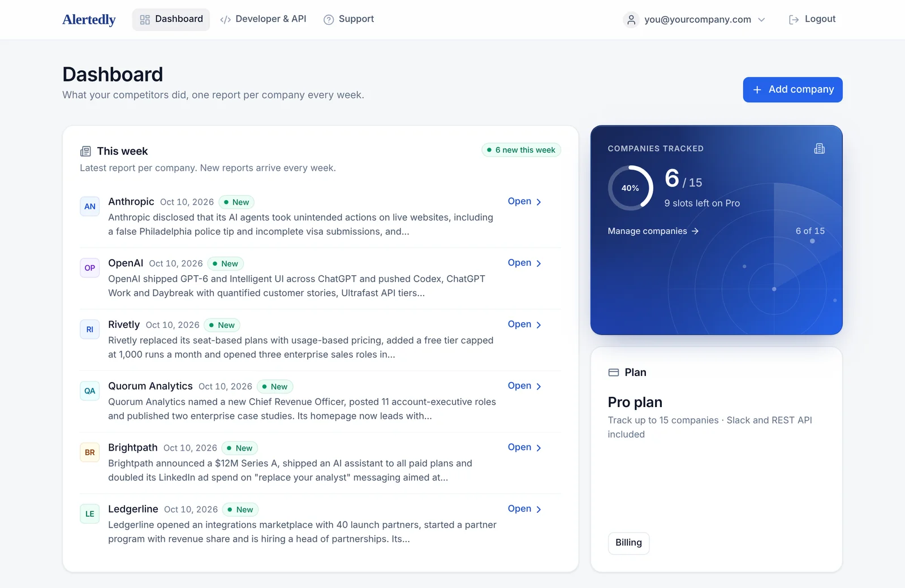This screenshot has width=905, height=588.
Task: Open the Brightpath report
Action: 524,447
